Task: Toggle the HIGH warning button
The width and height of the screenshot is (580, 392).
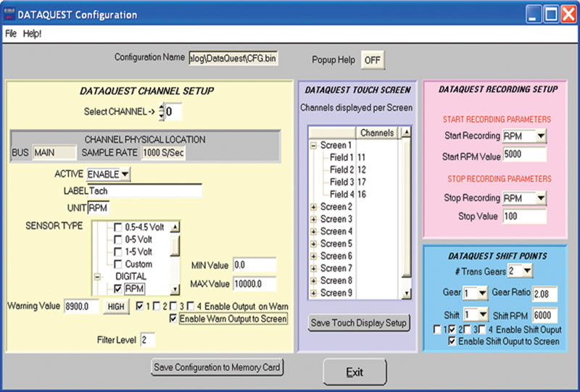Action: (x=116, y=306)
